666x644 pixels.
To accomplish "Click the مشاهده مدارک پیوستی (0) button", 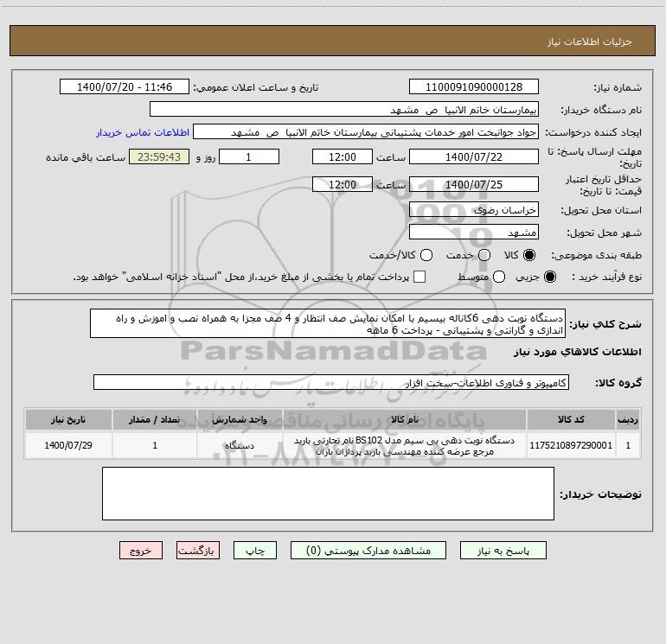I will tap(368, 551).
